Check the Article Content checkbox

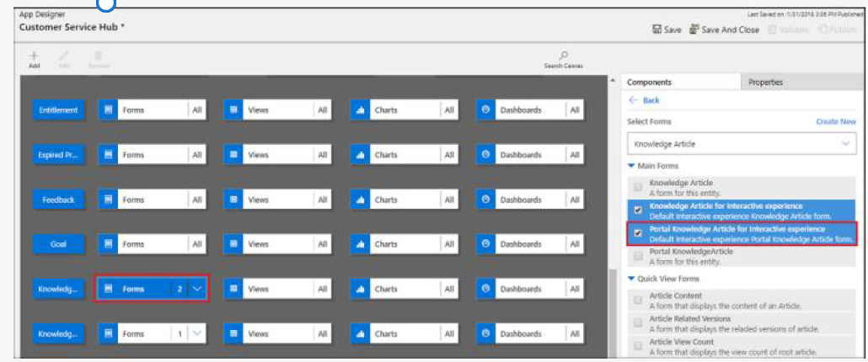point(638,300)
